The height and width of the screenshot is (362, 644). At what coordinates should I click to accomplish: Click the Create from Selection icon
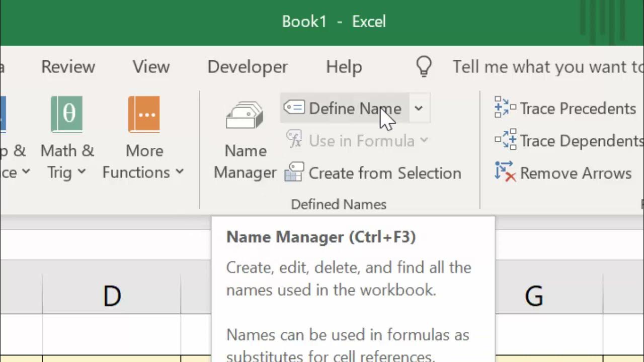[x=294, y=172]
